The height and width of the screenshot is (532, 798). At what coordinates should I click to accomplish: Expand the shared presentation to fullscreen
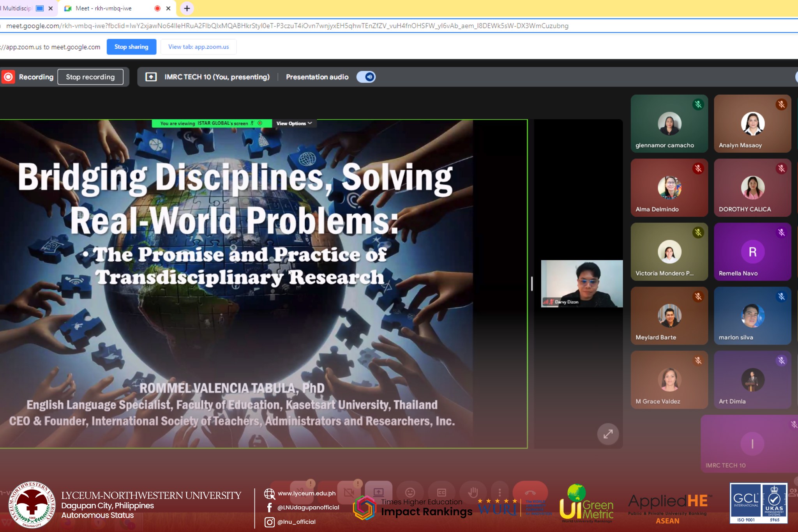pyautogui.click(x=608, y=434)
